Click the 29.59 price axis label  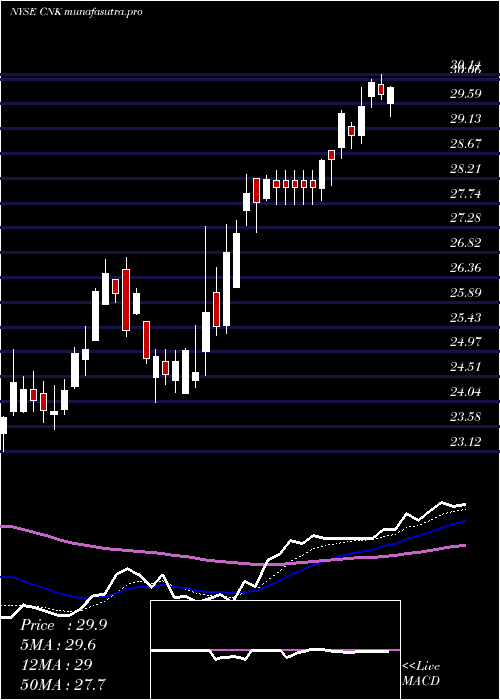coord(466,94)
